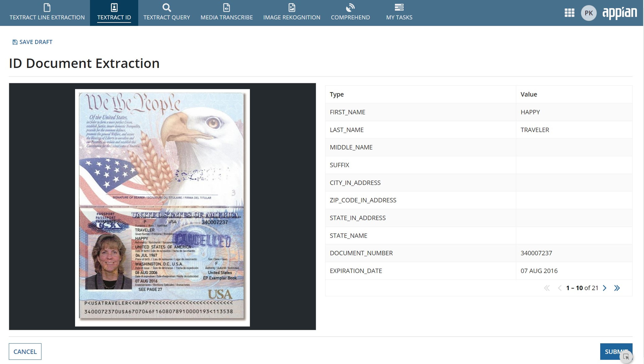Switch to Image Rekognition tab
644x364 pixels.
pyautogui.click(x=291, y=13)
